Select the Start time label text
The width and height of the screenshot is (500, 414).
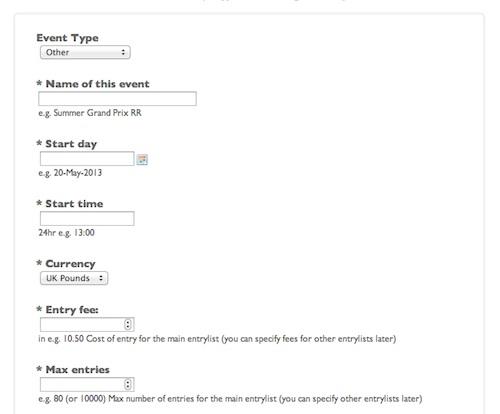tap(74, 204)
